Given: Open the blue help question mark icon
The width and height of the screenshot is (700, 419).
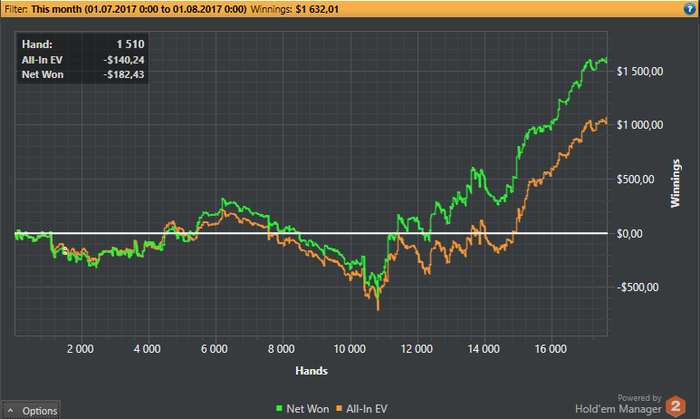Looking at the screenshot, I should click(690, 8).
